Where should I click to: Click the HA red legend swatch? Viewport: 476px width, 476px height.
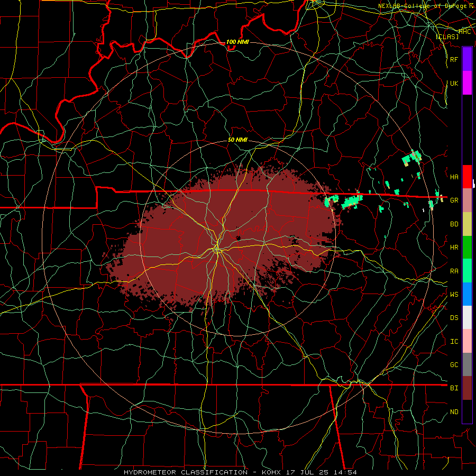(467, 177)
